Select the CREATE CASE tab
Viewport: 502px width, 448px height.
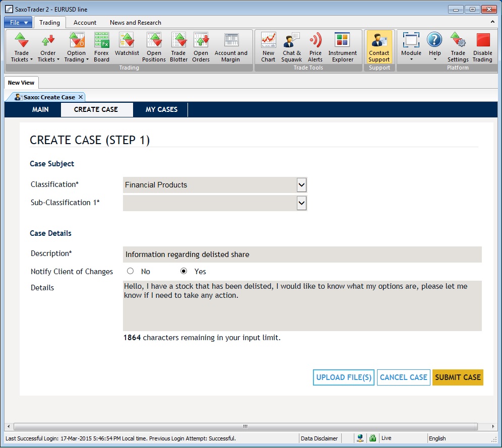coord(97,109)
